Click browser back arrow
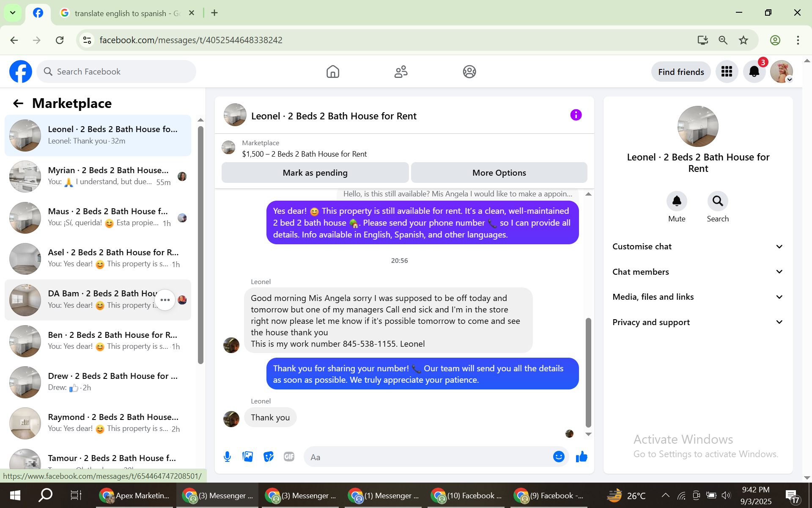The width and height of the screenshot is (812, 508). pos(14,40)
